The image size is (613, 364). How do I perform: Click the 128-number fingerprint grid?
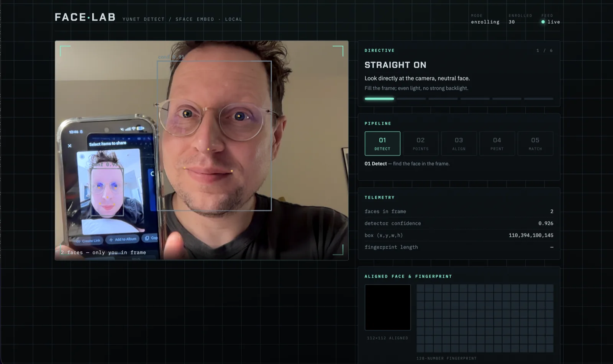tap(485, 318)
